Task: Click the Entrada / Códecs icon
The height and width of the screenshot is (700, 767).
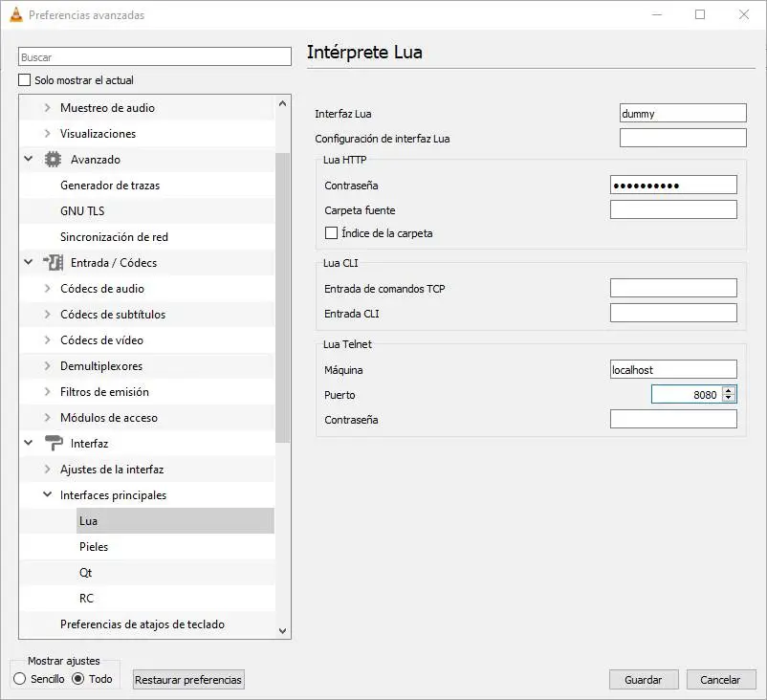Action: click(53, 263)
